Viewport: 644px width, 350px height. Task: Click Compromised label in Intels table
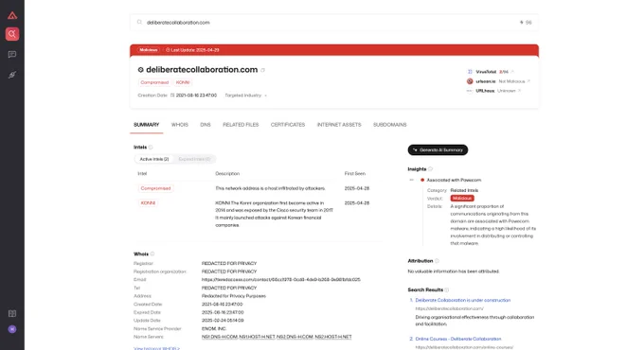(x=155, y=188)
